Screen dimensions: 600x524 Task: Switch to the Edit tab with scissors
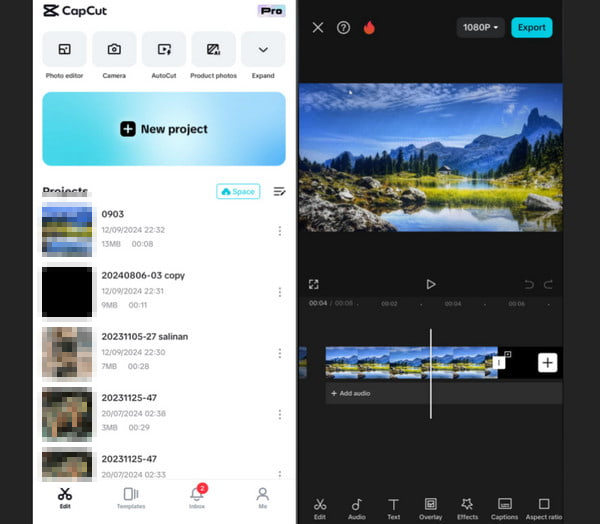[65, 498]
